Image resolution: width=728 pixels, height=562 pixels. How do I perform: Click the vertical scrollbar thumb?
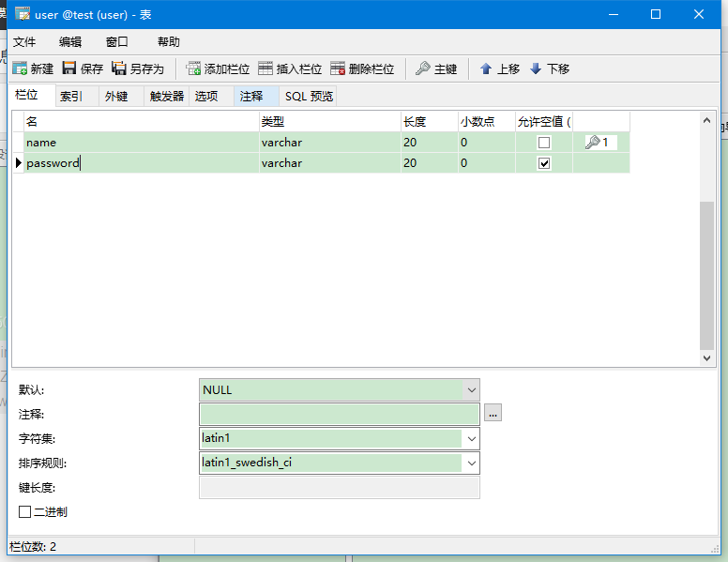[x=706, y=276]
